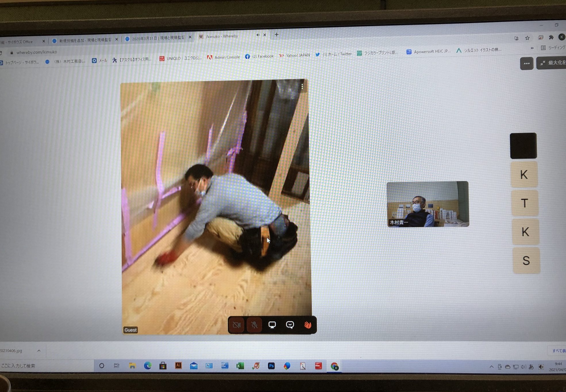Open volume control in system tray

click(523, 367)
